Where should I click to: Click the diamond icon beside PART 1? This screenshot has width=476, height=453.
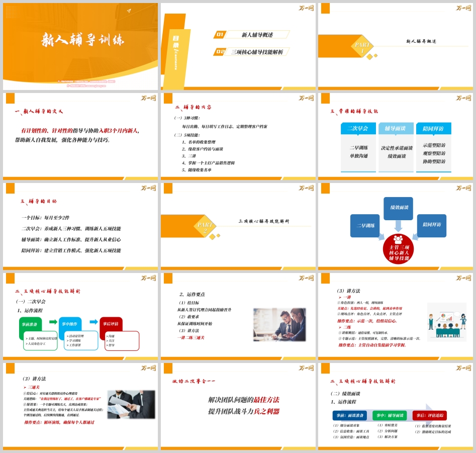click(x=371, y=56)
